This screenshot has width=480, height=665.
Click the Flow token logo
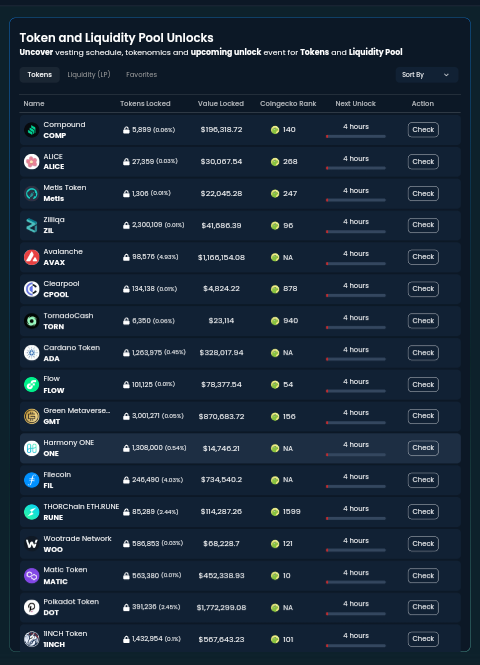[x=31, y=384]
